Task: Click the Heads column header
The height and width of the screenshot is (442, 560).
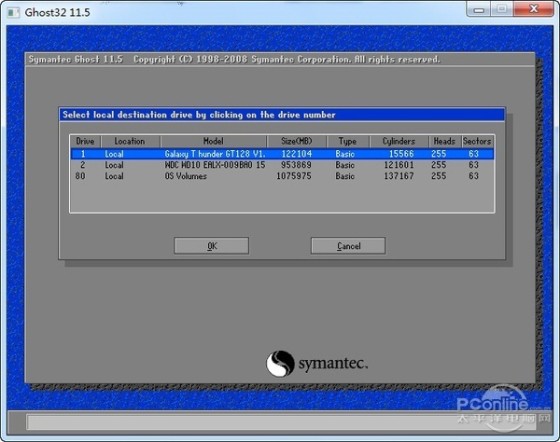Action: tap(445, 141)
